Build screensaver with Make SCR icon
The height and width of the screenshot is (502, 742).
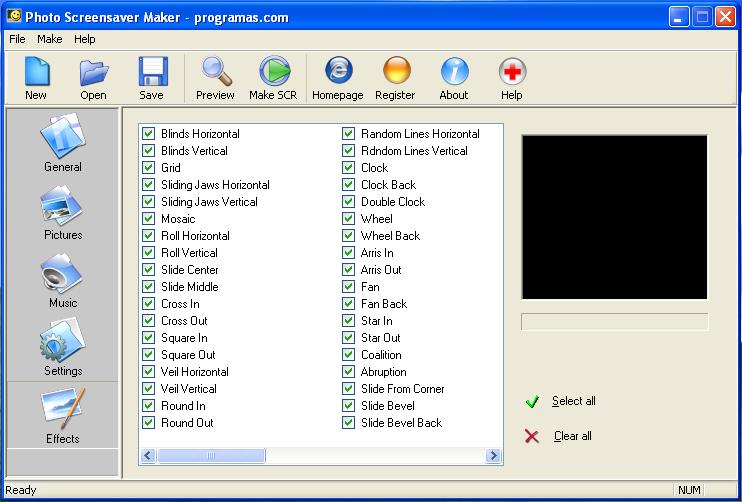coord(274,71)
